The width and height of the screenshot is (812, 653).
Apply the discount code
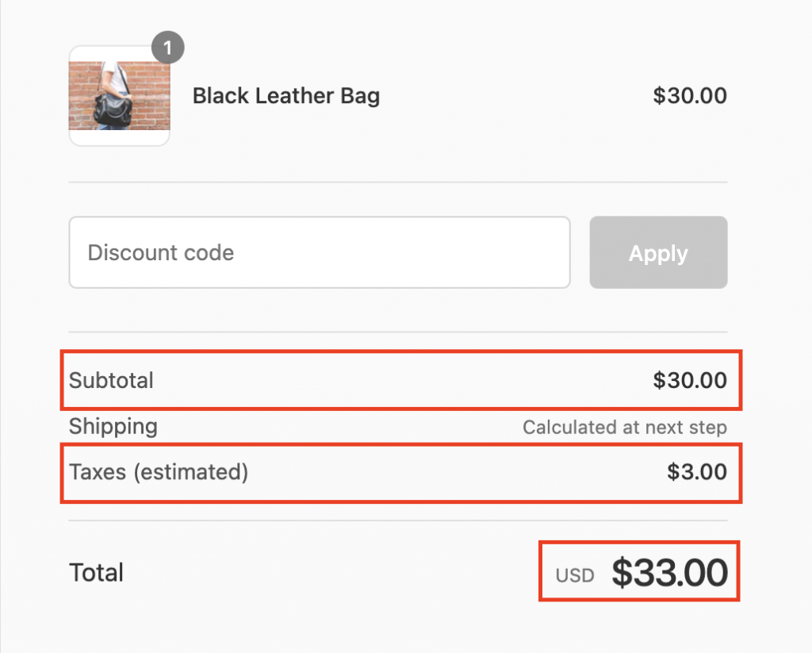(658, 252)
